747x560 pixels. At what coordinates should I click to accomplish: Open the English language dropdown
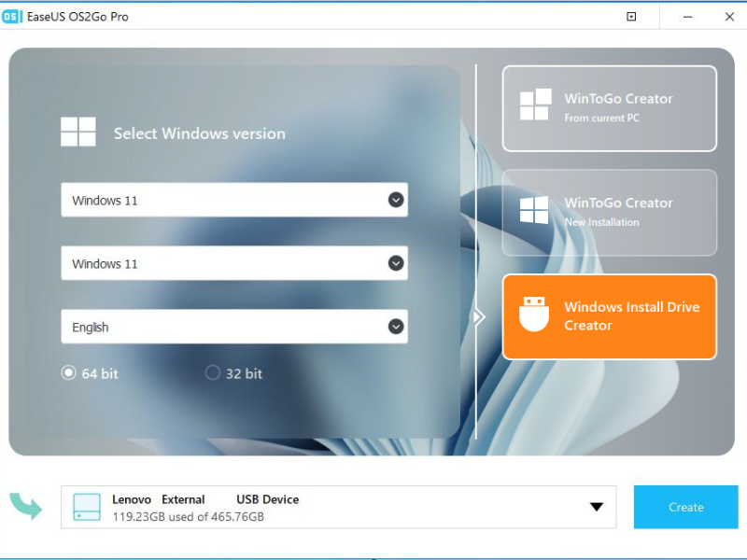tap(234, 327)
